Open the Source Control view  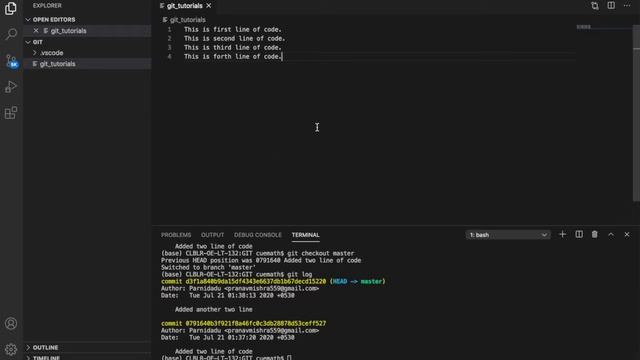11,60
